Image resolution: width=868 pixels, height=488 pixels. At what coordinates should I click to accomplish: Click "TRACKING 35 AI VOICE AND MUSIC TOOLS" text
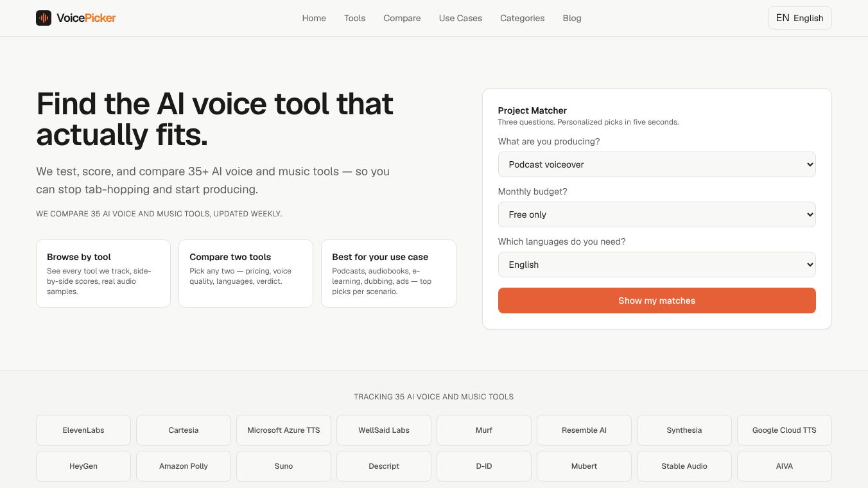[x=434, y=397]
